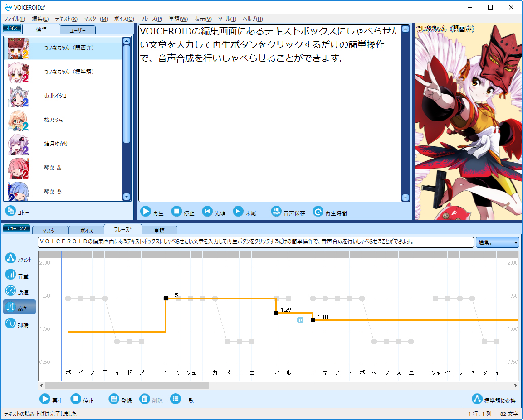This screenshot has height=420, width=523.
Task: Select voice ついなちゃん（関西弁）
Action: point(63,48)
